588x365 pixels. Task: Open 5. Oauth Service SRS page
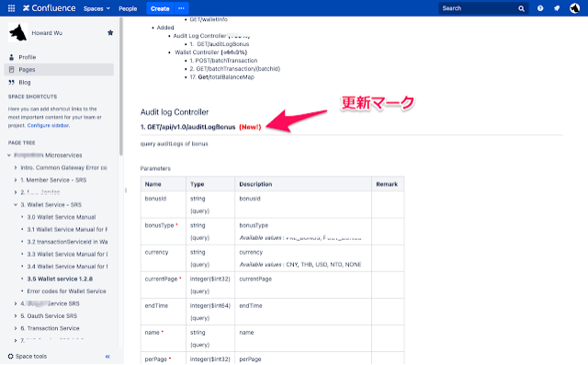(x=49, y=316)
